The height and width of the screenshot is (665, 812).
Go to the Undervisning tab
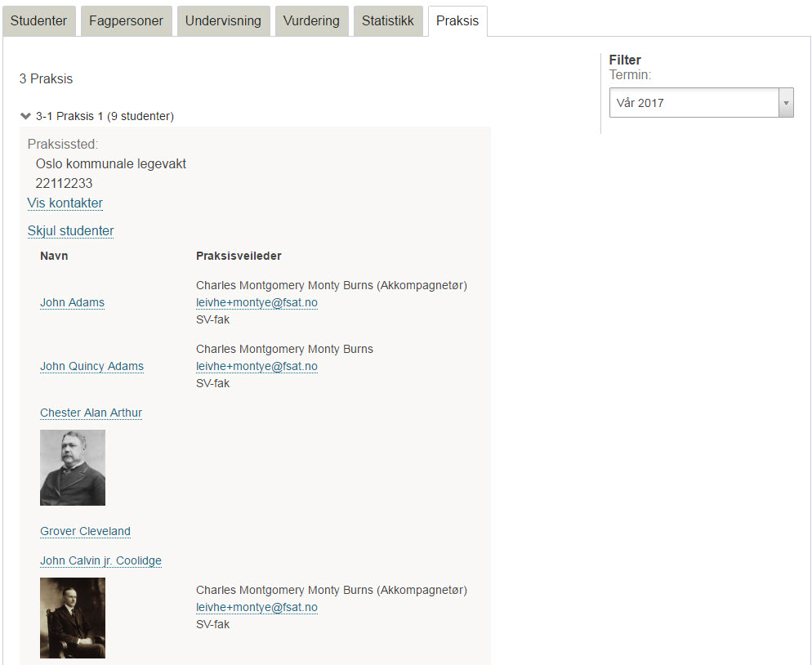(x=223, y=20)
